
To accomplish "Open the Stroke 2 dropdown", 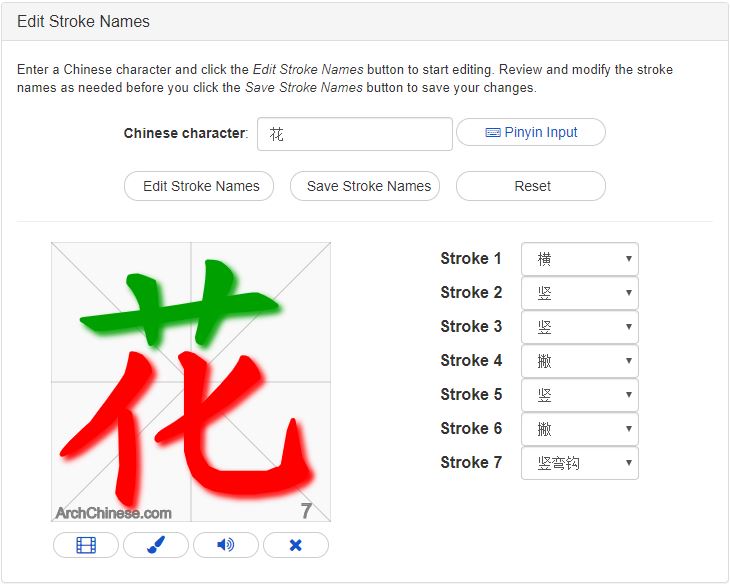I will (x=580, y=293).
